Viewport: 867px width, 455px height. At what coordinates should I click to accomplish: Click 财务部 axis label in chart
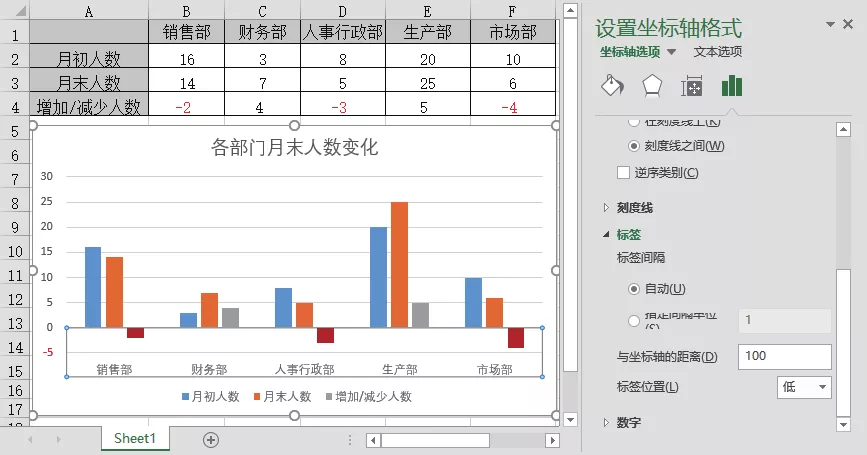coord(209,369)
